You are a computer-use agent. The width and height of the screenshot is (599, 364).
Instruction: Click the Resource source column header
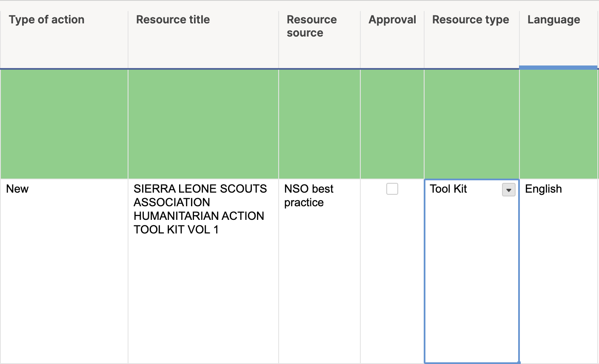tap(311, 26)
